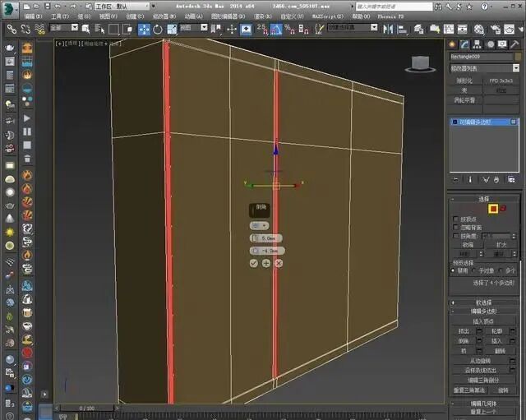Viewport: 526px width, 420px height.
Task: Select the 禁用 preview selection radio
Action: coord(453,270)
